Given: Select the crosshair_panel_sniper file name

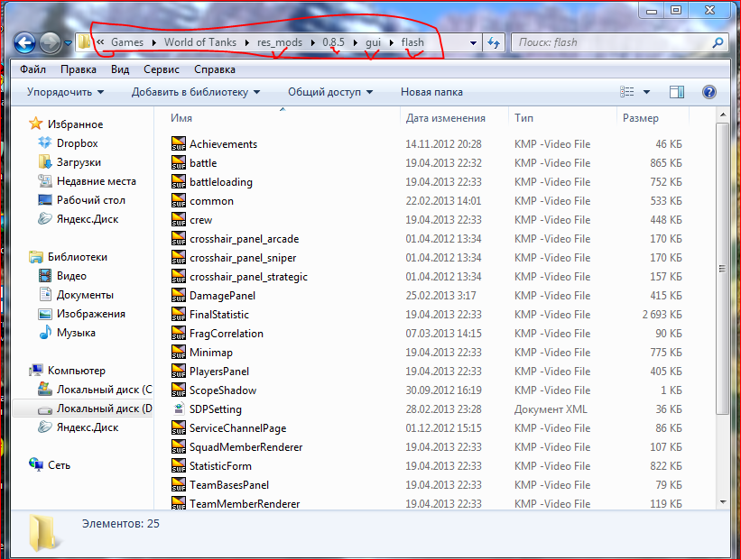Looking at the screenshot, I should coord(243,258).
